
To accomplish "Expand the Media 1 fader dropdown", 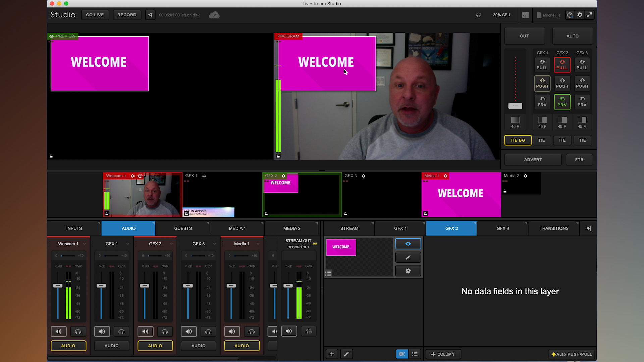I will pos(258,244).
